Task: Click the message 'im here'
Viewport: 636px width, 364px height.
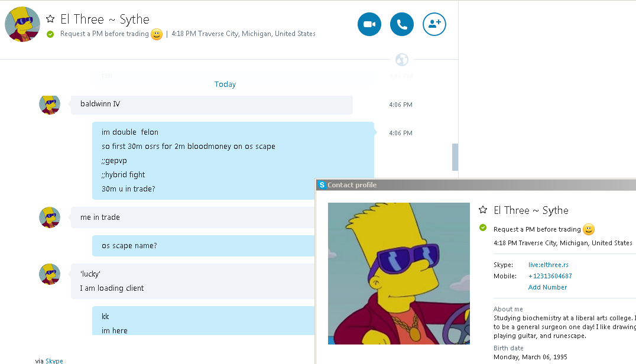Action: [x=115, y=331]
